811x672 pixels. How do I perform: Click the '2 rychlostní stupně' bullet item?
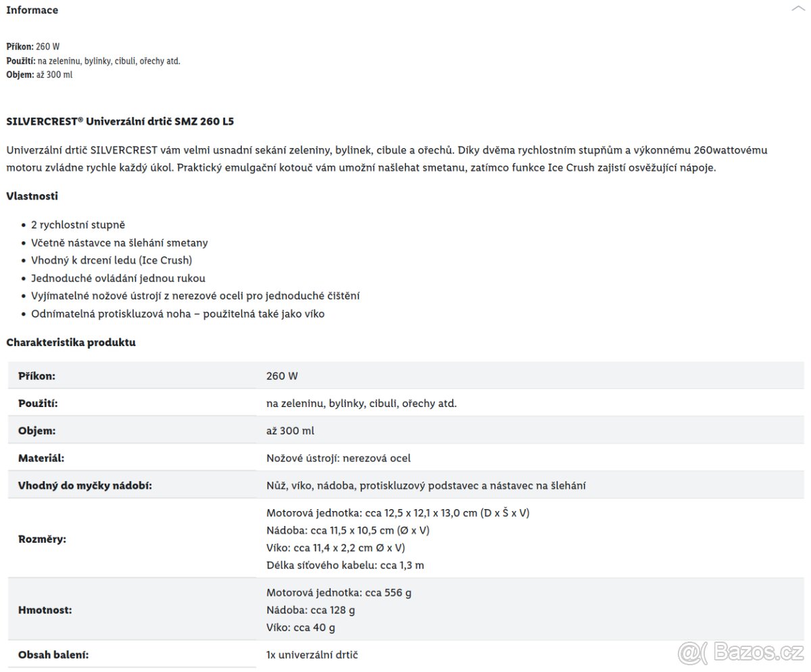[x=78, y=225]
